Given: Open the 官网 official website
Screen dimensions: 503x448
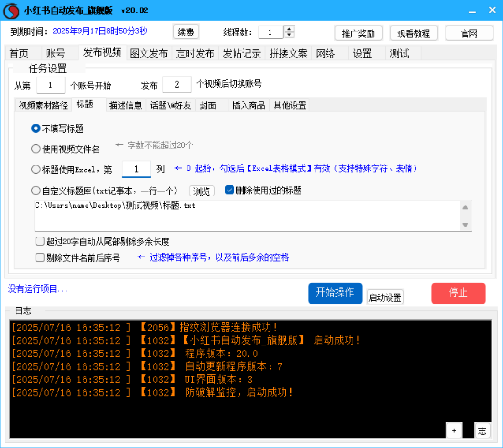Looking at the screenshot, I should (469, 33).
